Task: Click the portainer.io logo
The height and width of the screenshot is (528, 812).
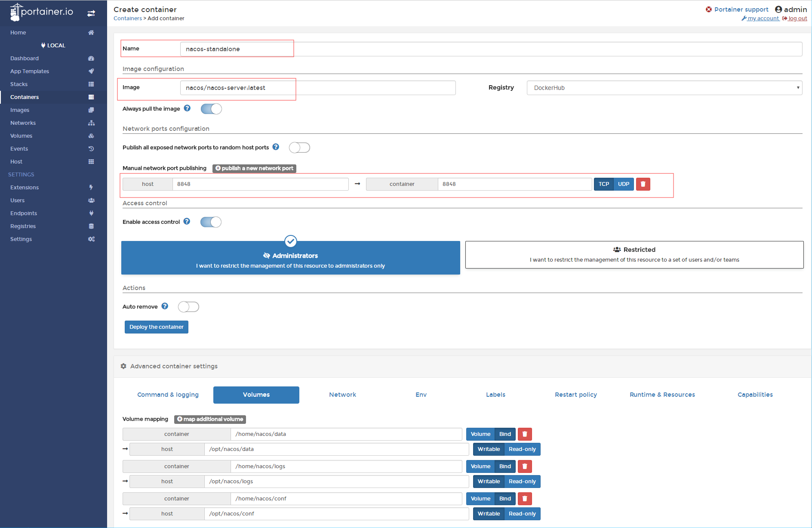Action: pos(42,12)
